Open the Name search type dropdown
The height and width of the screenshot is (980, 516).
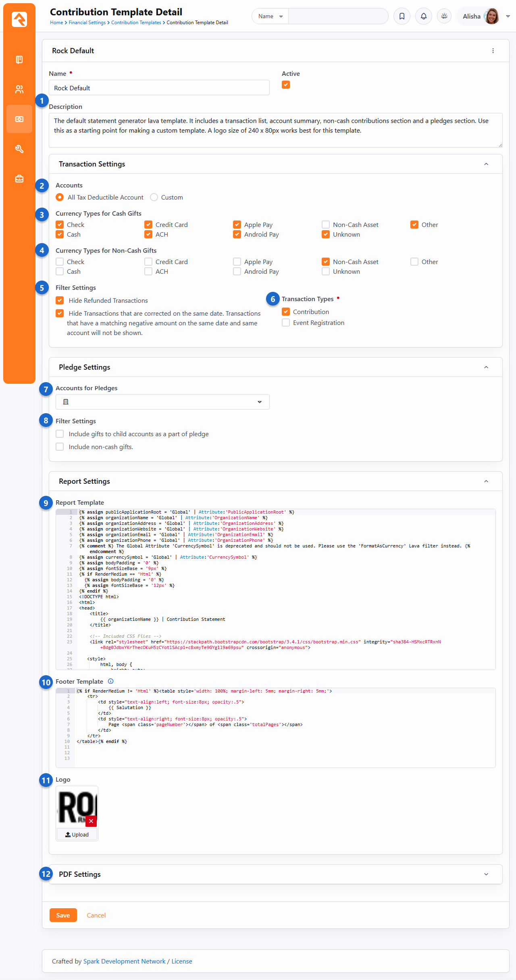[270, 17]
